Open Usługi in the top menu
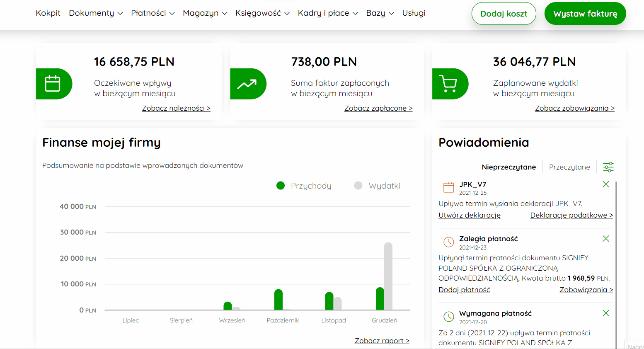 414,13
